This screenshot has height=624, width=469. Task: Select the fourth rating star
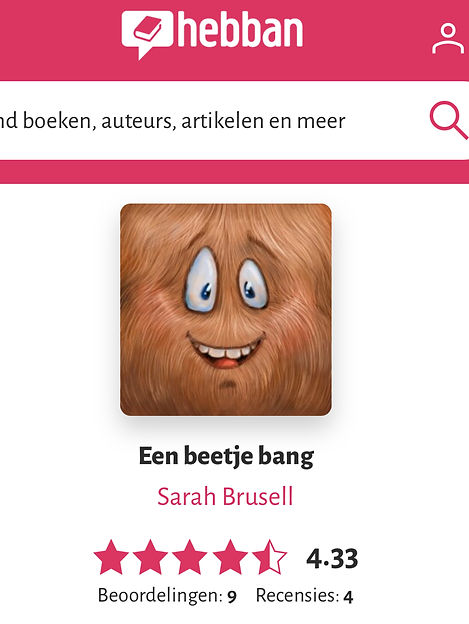(230, 557)
